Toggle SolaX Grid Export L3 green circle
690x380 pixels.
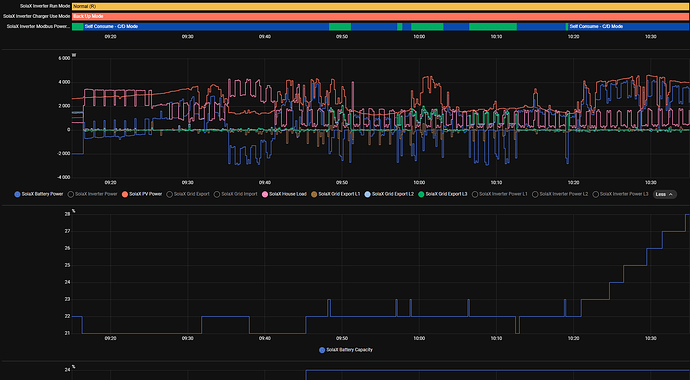coord(421,194)
